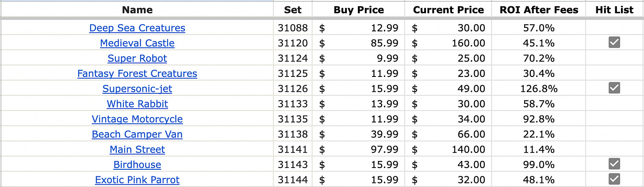Toggle Birdhouse hit list checkbox
Screen dimensions: 644x187
(614, 164)
